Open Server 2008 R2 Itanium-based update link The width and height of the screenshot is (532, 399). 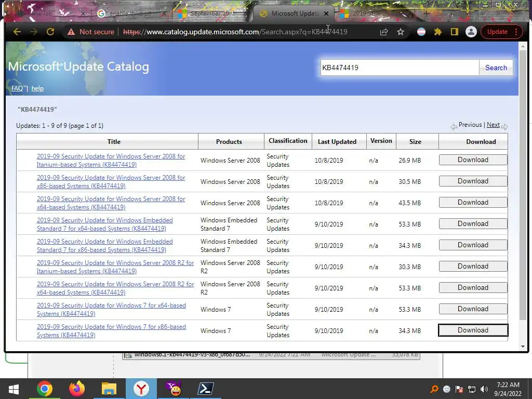115,267
